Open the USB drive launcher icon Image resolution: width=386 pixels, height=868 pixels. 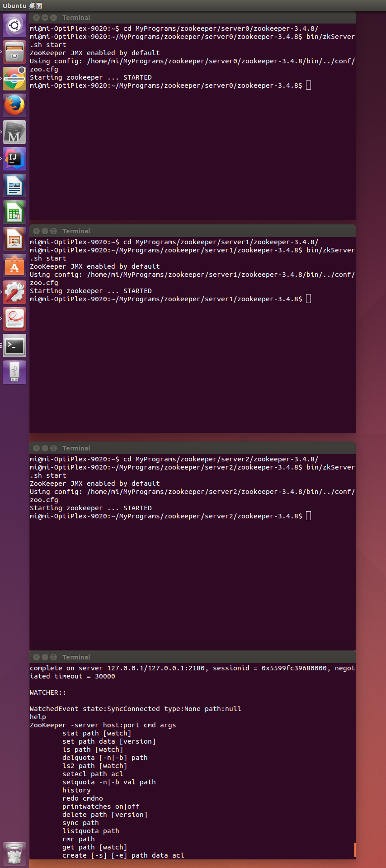click(14, 372)
